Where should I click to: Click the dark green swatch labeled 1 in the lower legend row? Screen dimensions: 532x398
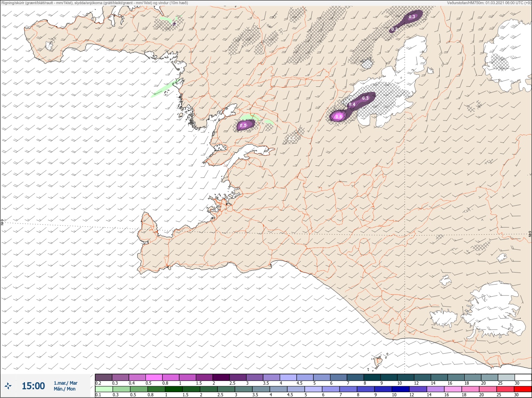tap(173, 389)
